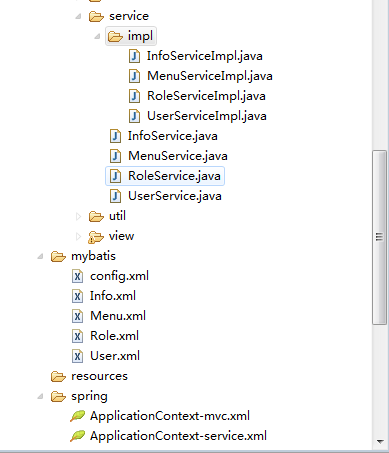Expand the util folder
The image size is (389, 453).
78,216
